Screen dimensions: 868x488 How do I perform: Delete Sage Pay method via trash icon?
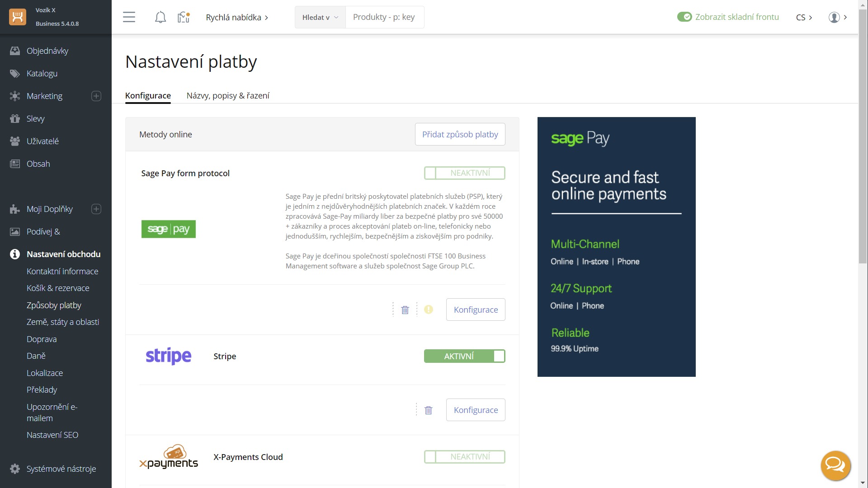tap(405, 310)
